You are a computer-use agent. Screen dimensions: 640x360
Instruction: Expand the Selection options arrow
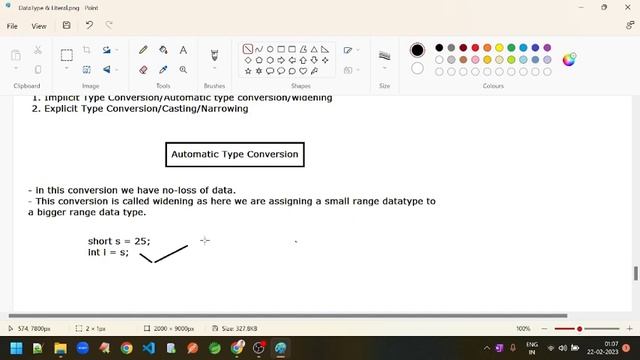(67, 68)
